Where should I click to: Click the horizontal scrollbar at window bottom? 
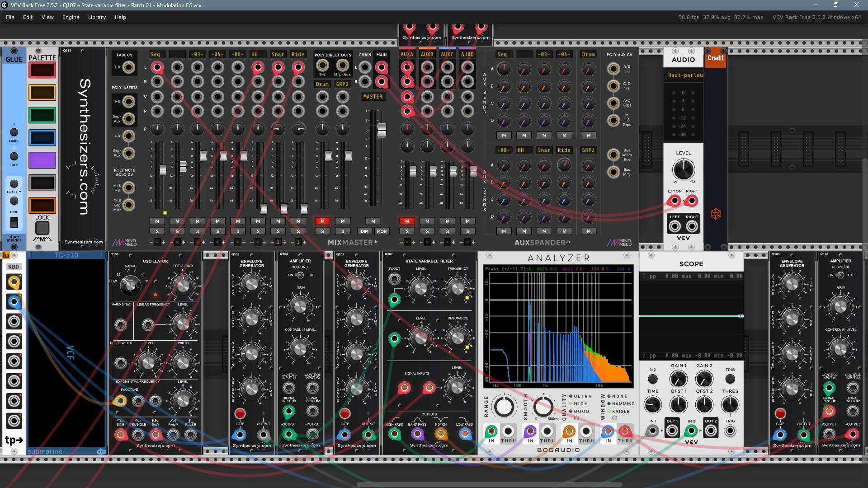[x=489, y=484]
